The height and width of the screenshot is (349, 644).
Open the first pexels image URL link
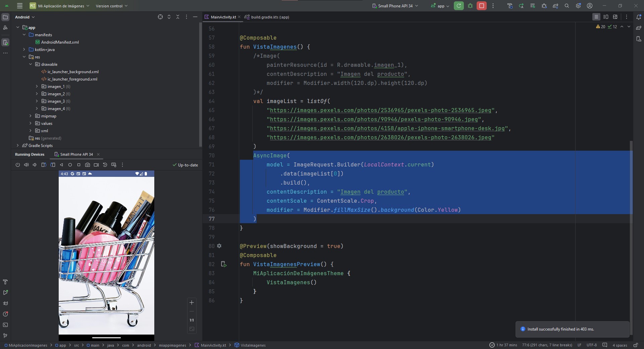point(380,110)
